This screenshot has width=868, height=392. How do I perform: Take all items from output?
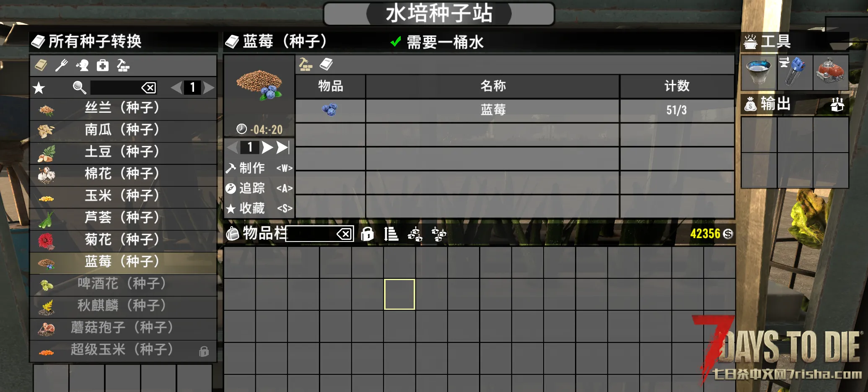pyautogui.click(x=837, y=104)
